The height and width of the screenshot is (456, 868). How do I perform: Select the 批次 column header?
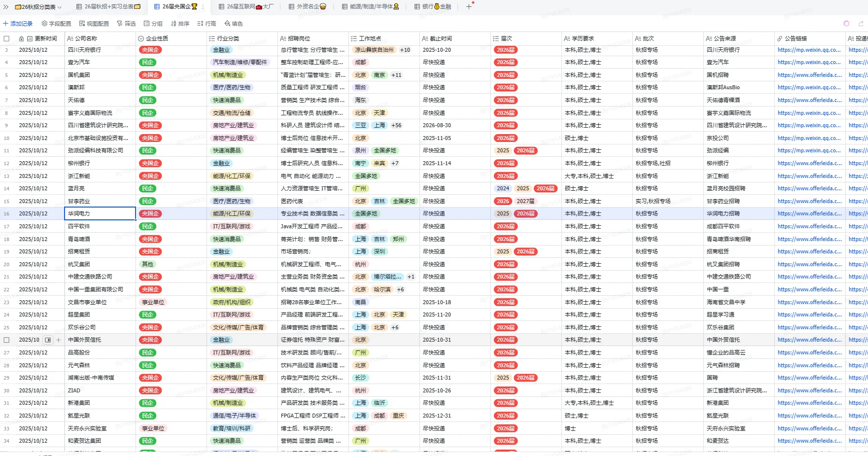[668, 38]
